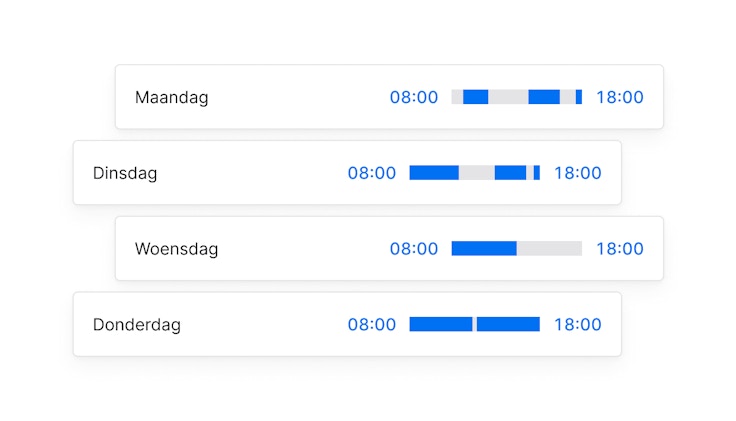
Task: Select the first blue block in Maandag's timeline
Action: [475, 97]
